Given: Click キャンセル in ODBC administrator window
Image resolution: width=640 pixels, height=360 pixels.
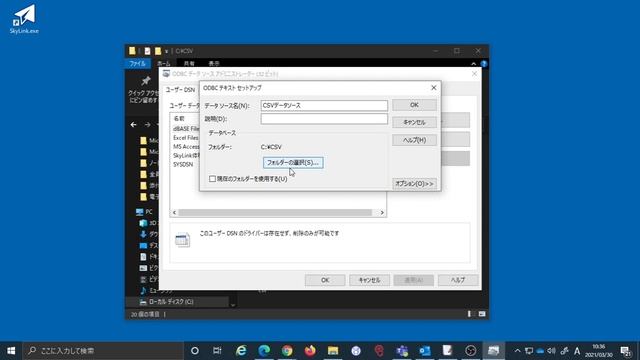Looking at the screenshot, I should tap(369, 280).
